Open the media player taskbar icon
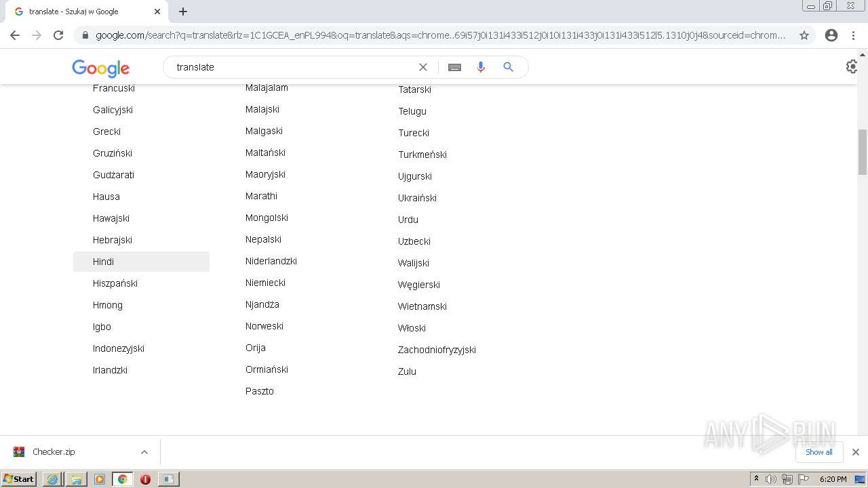This screenshot has width=868, height=488. [100, 479]
